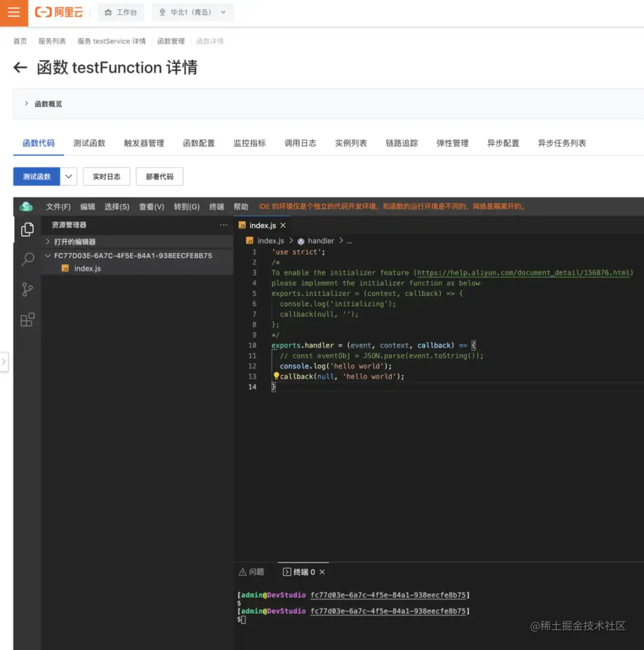Screen dimensions: 644x650
Task: Switch to the 监控指标 tab
Action: tap(249, 144)
